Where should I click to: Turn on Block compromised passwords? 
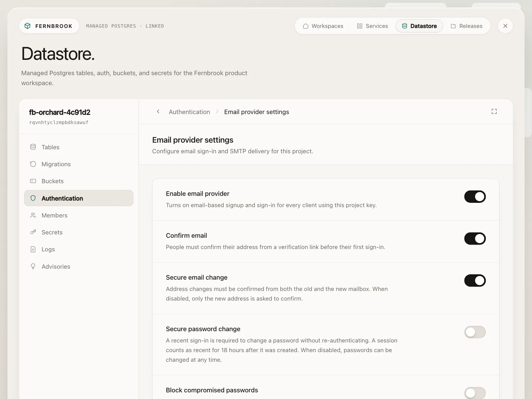pyautogui.click(x=475, y=393)
